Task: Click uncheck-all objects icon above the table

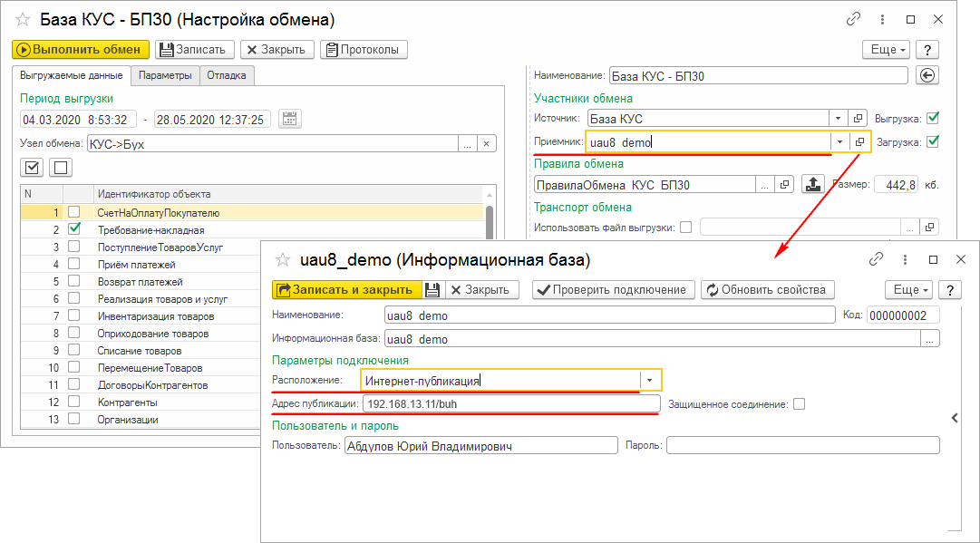Action: 60,167
